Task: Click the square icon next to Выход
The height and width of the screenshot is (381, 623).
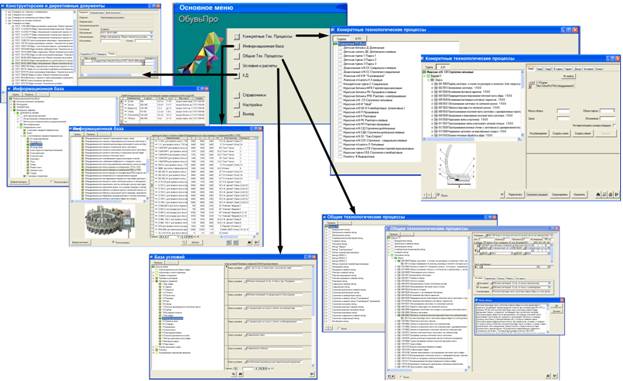Action: click(237, 114)
